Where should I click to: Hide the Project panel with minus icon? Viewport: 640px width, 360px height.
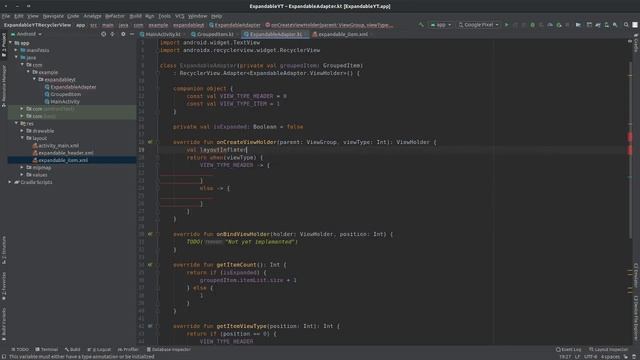(x=132, y=34)
